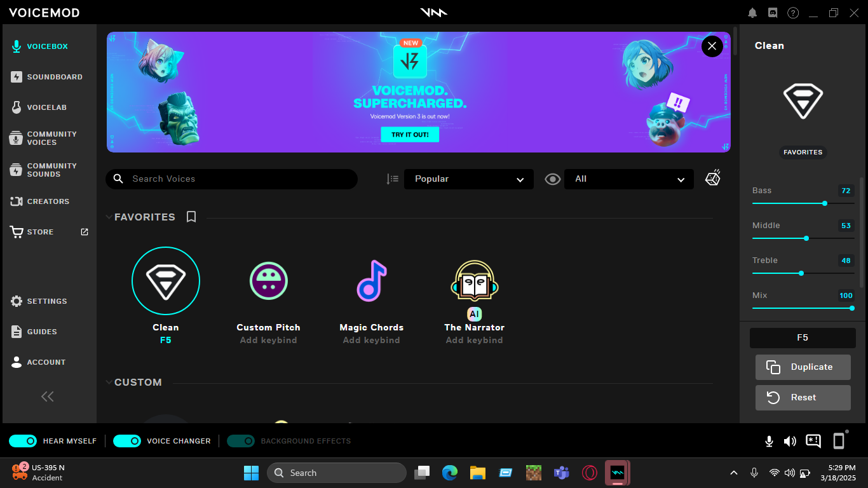Image resolution: width=868 pixels, height=488 pixels.
Task: Adjust the Middle slider
Action: [803, 238]
